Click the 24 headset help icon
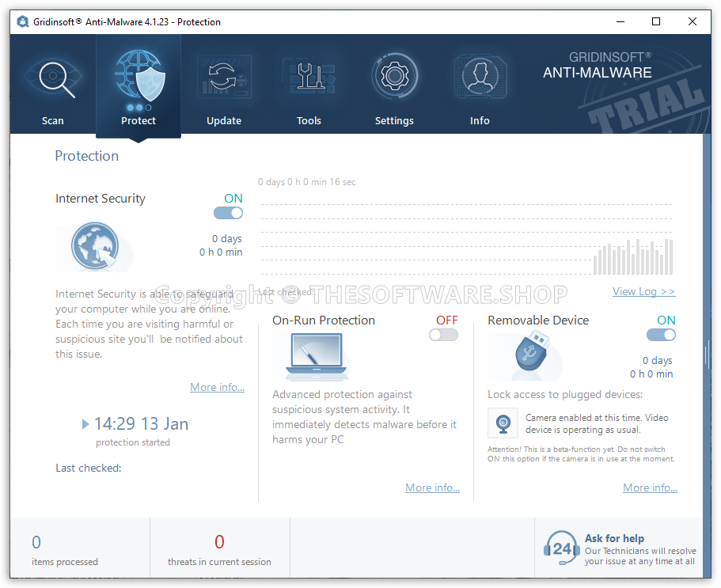 point(561,548)
